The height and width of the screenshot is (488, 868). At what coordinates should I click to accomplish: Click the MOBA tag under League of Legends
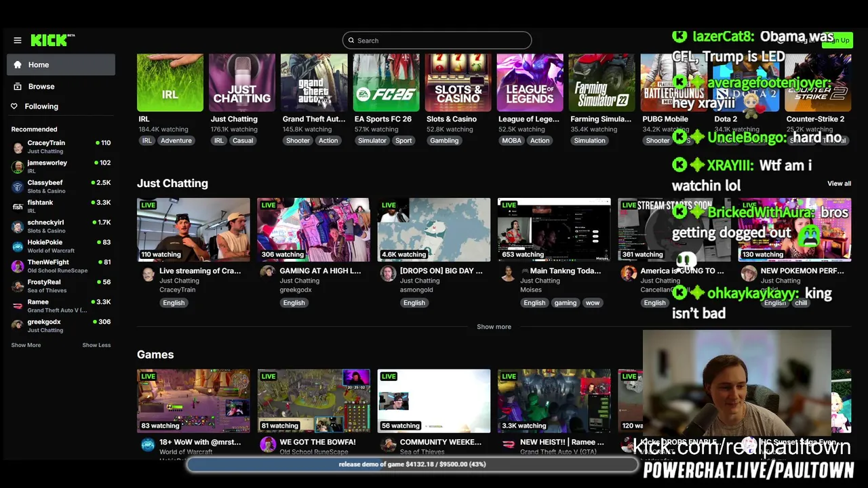[x=512, y=141]
